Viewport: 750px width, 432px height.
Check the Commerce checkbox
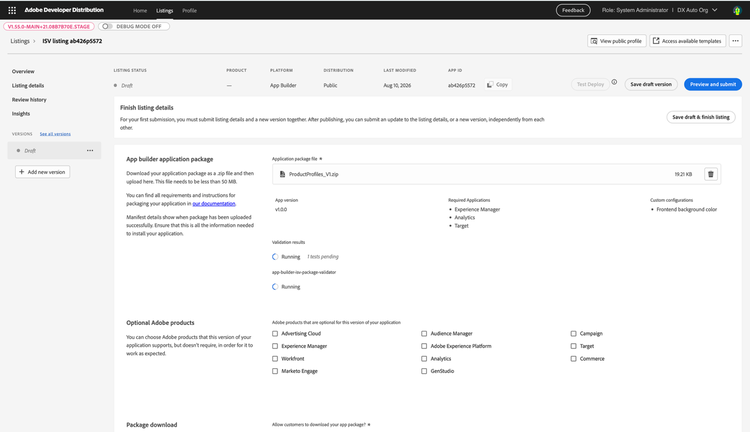[573, 358]
